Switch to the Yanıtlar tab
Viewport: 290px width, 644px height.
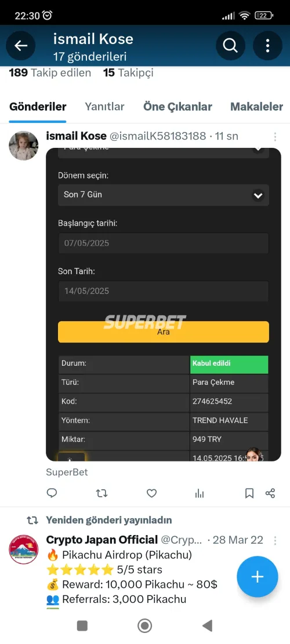coord(105,107)
